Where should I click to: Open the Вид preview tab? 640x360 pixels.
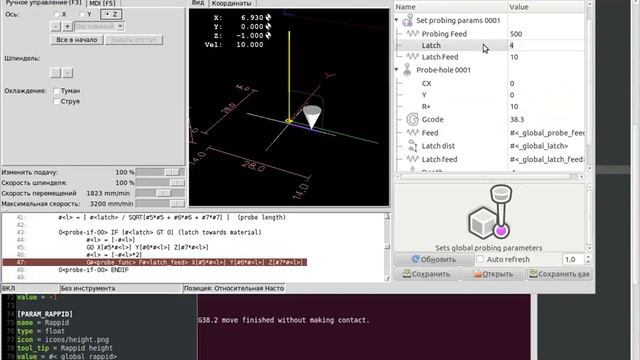tap(198, 3)
